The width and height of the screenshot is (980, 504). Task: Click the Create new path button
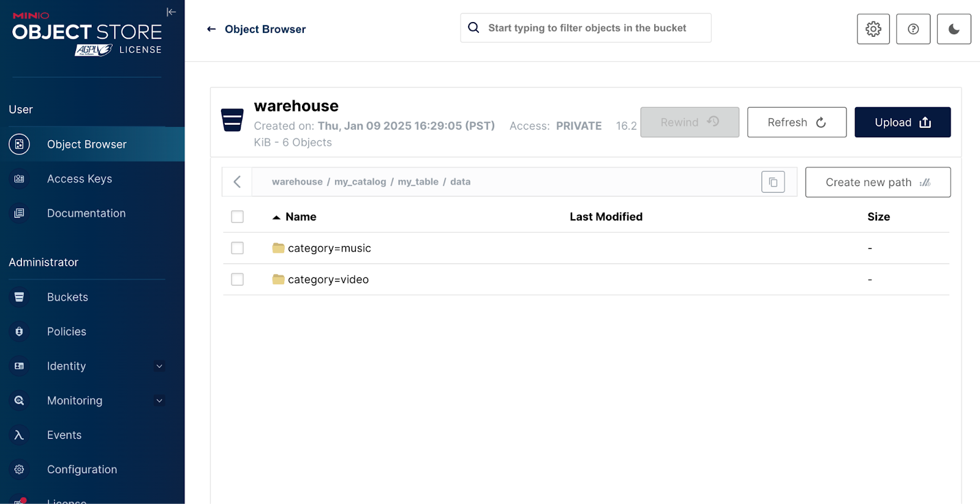point(877,182)
